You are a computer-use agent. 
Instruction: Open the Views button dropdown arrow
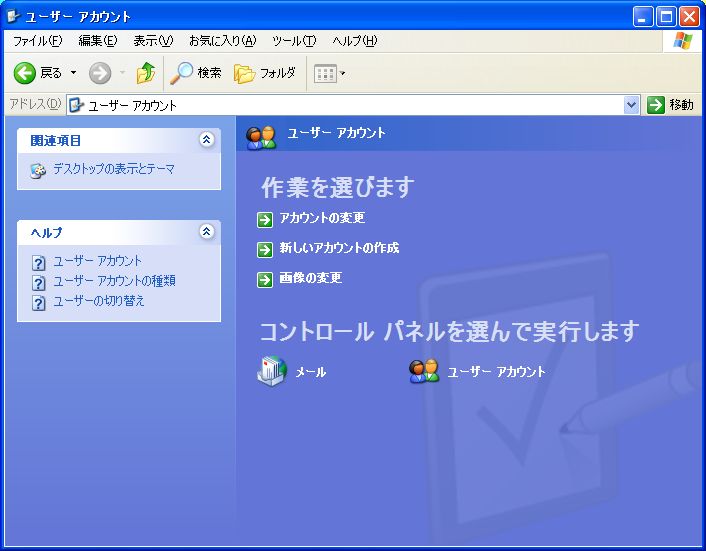point(342,73)
